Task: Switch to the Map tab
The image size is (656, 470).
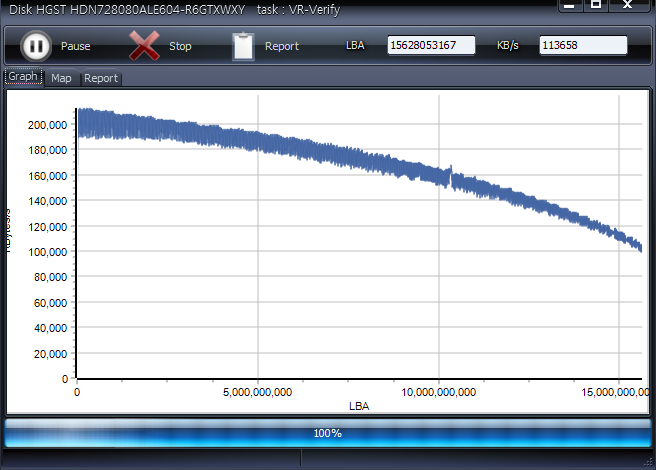Action: point(61,78)
